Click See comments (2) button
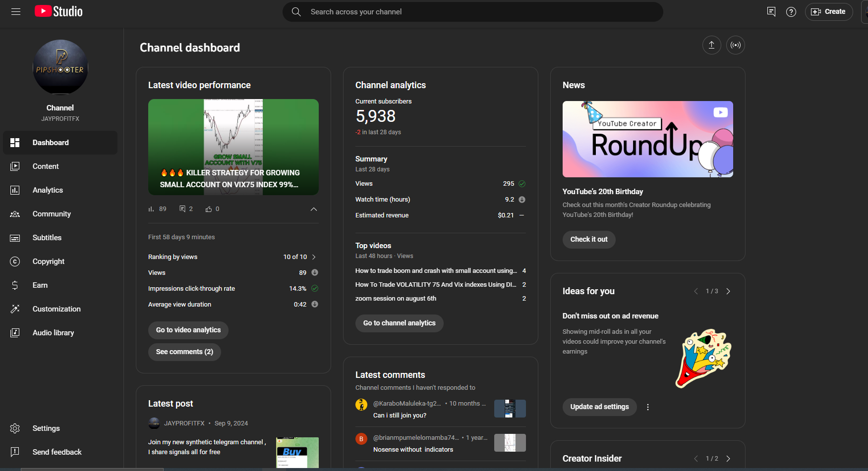868x471 pixels. [184, 352]
